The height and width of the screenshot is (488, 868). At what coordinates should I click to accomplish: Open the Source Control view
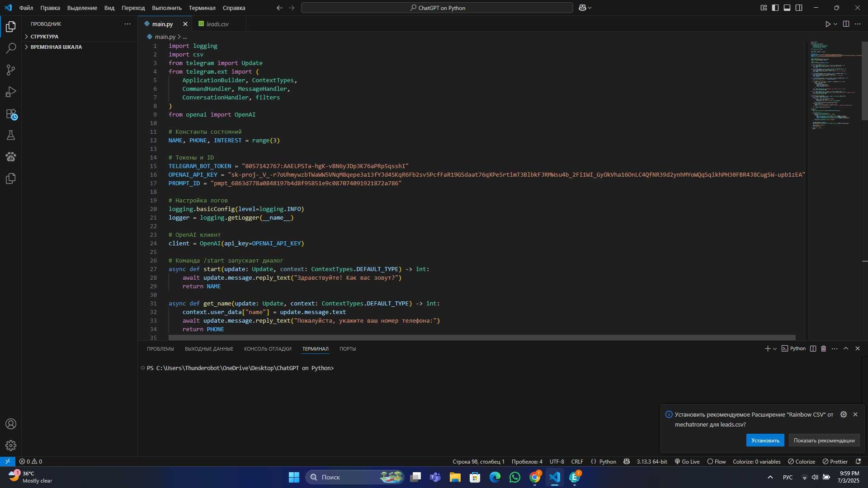(11, 70)
